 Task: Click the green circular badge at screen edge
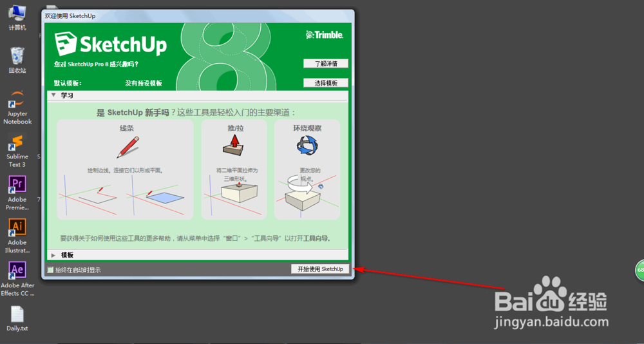(x=640, y=271)
